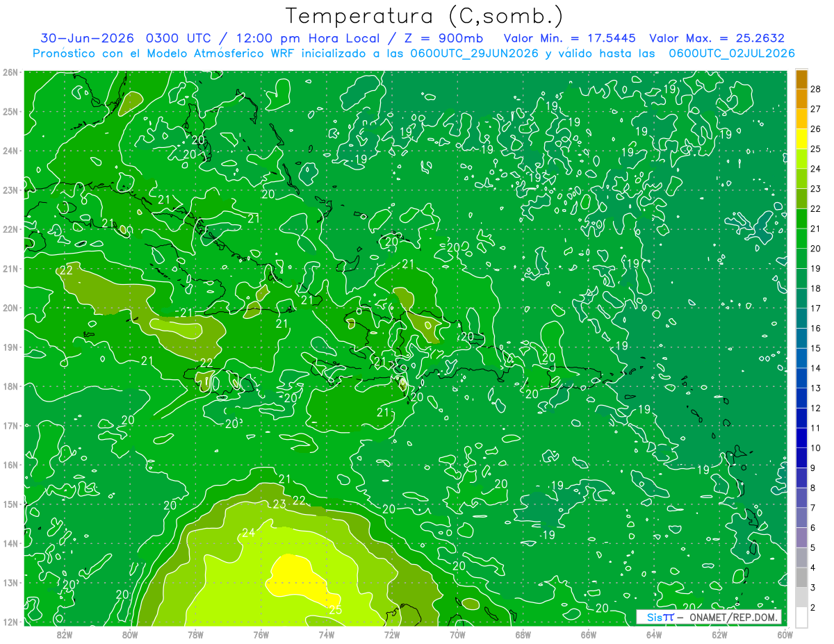Click the colorbar label '28'

click(815, 89)
